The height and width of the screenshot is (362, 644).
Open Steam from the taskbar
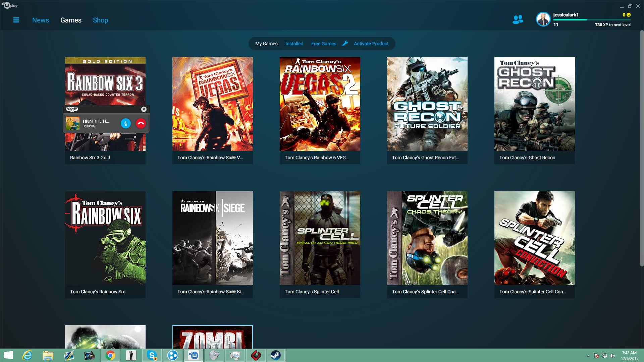276,355
